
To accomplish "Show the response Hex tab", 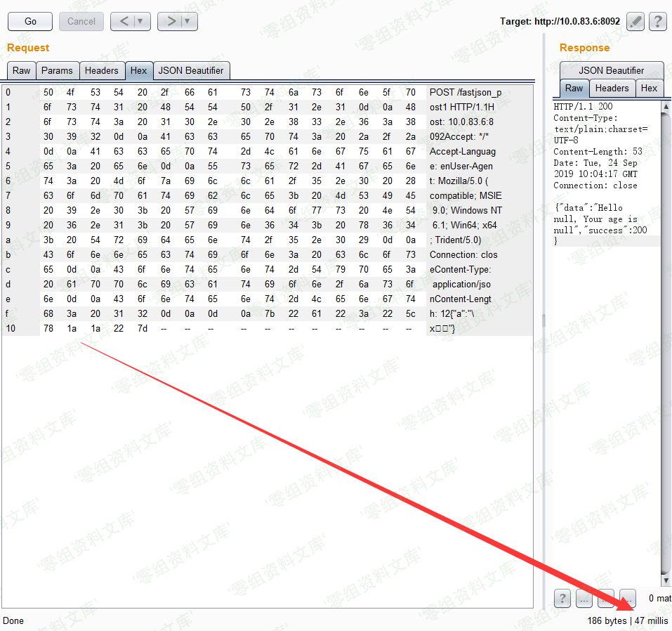I will (649, 88).
